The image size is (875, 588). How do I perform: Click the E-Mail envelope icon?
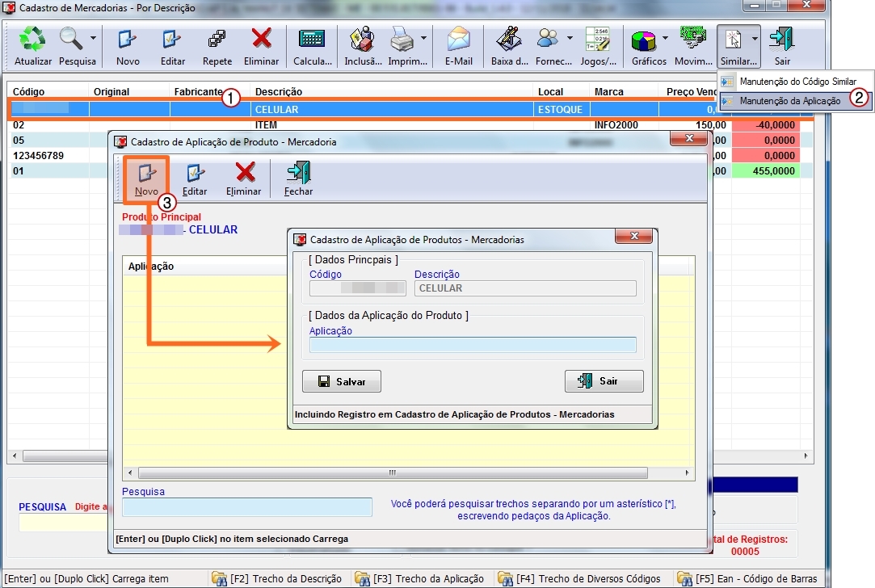tap(458, 40)
